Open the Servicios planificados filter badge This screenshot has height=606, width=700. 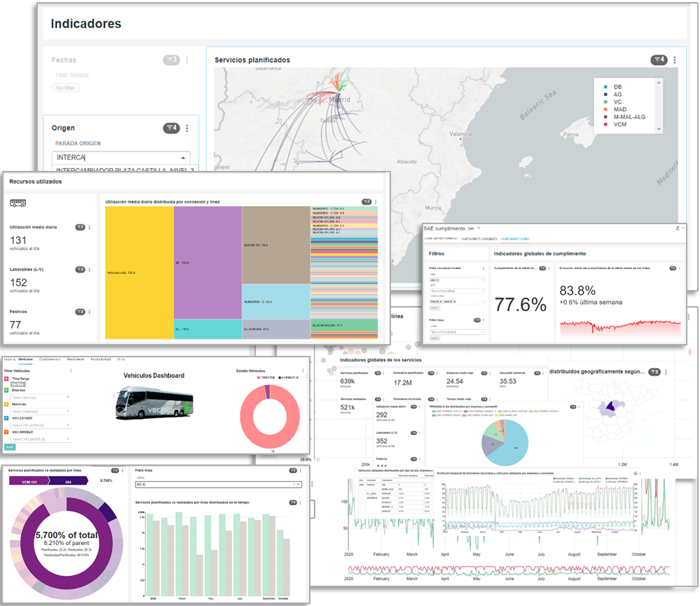click(659, 60)
